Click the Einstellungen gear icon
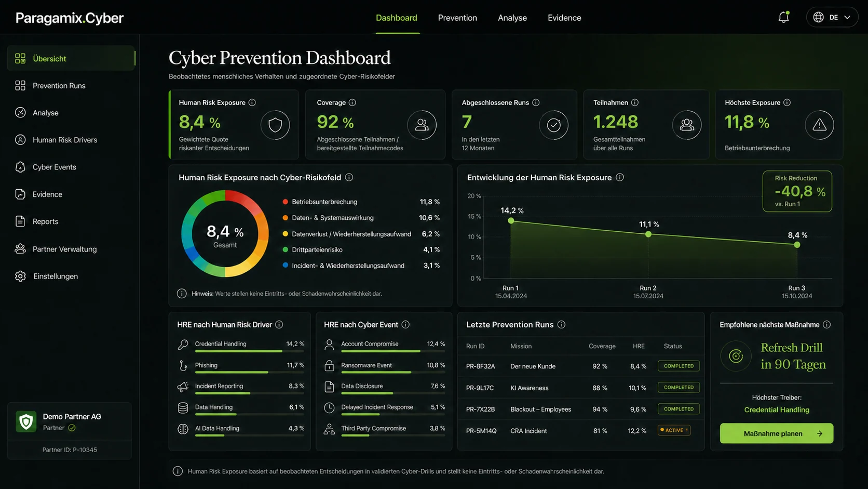 point(20,276)
